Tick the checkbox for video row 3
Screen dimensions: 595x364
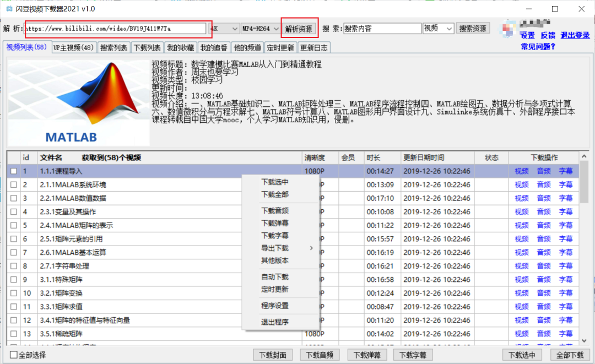[x=14, y=198]
